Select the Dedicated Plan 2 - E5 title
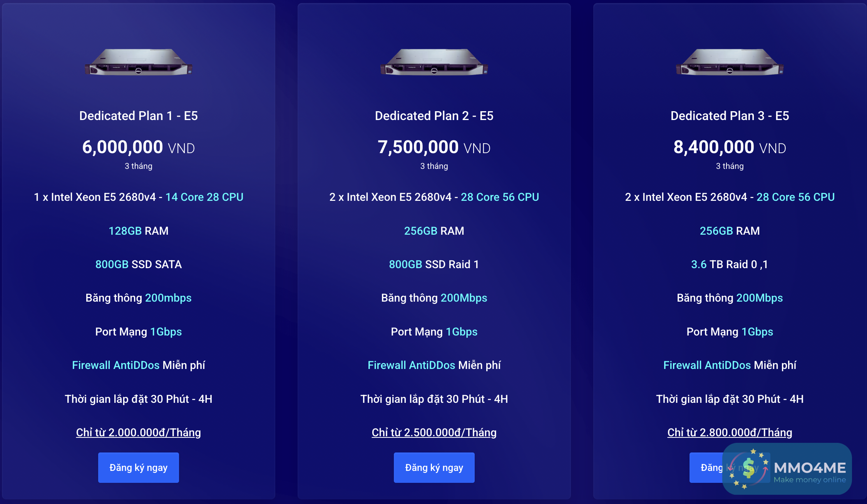The width and height of the screenshot is (867, 504). [x=434, y=116]
